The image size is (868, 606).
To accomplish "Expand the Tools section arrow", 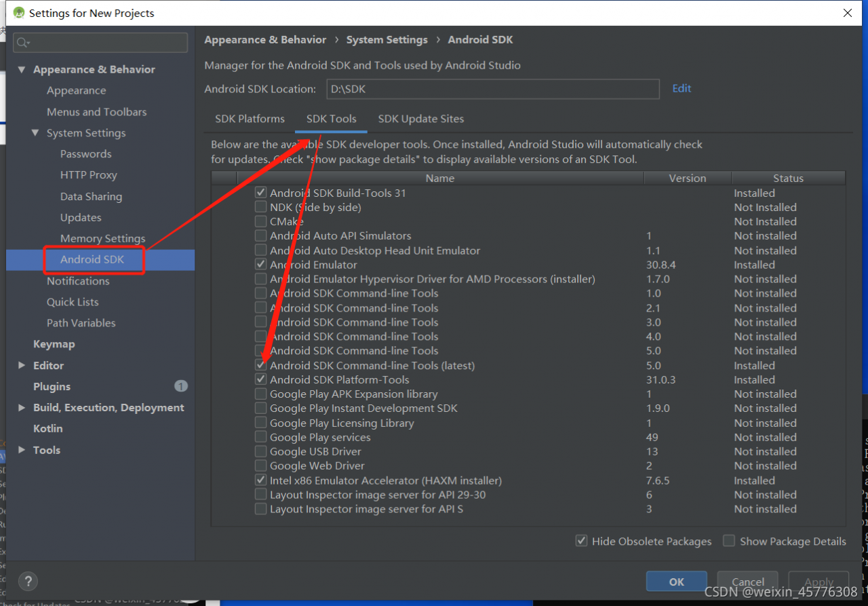I will (x=22, y=450).
